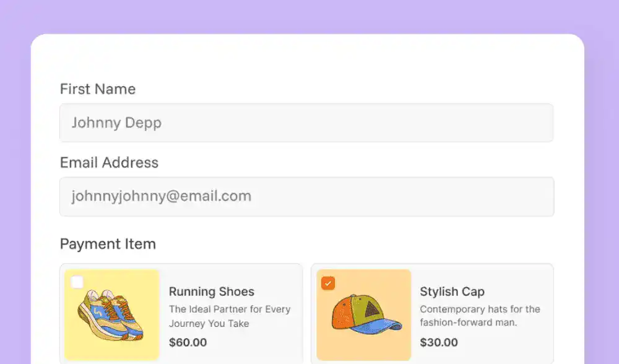Click the $60.00 price
Image resolution: width=619 pixels, height=364 pixels.
(x=188, y=342)
